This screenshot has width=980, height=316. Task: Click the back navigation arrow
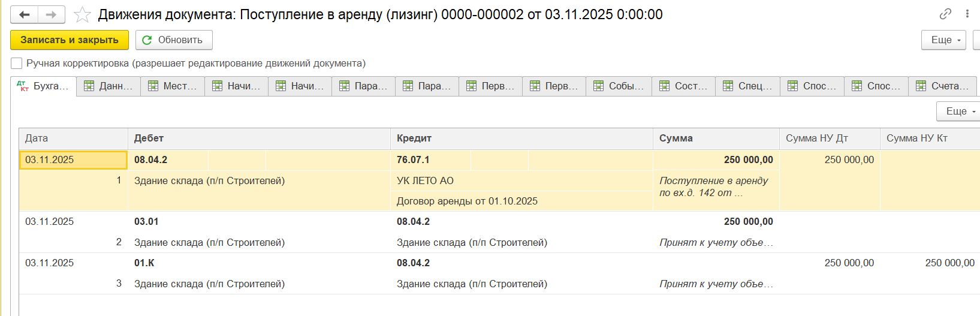click(x=25, y=14)
